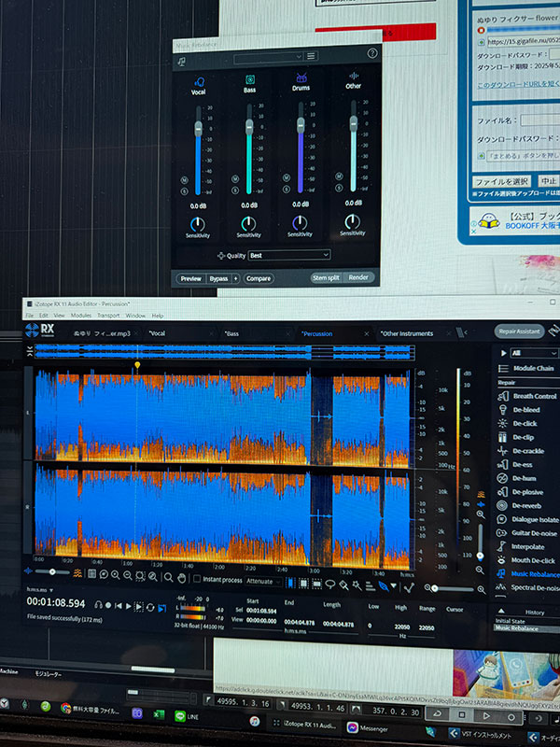The height and width of the screenshot is (747, 560).
Task: Click the zoom magnifier tool
Action: point(168,578)
